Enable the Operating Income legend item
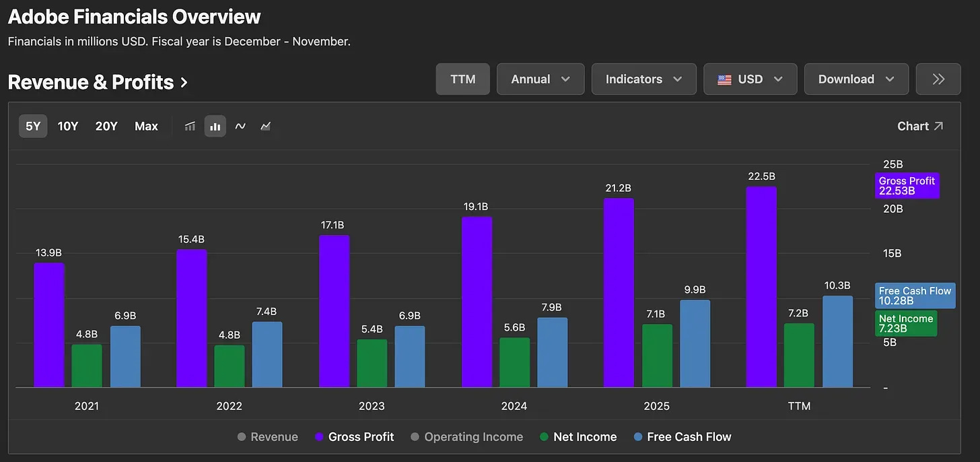The image size is (980, 462). tap(466, 437)
